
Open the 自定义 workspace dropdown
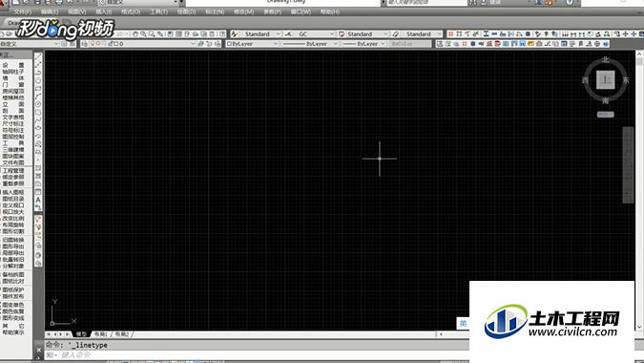tap(30, 44)
